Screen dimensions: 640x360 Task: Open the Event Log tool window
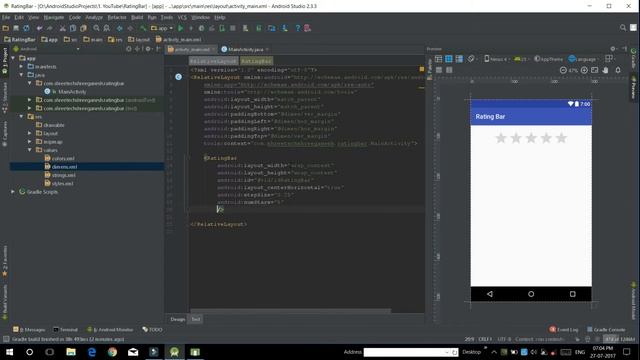564,329
